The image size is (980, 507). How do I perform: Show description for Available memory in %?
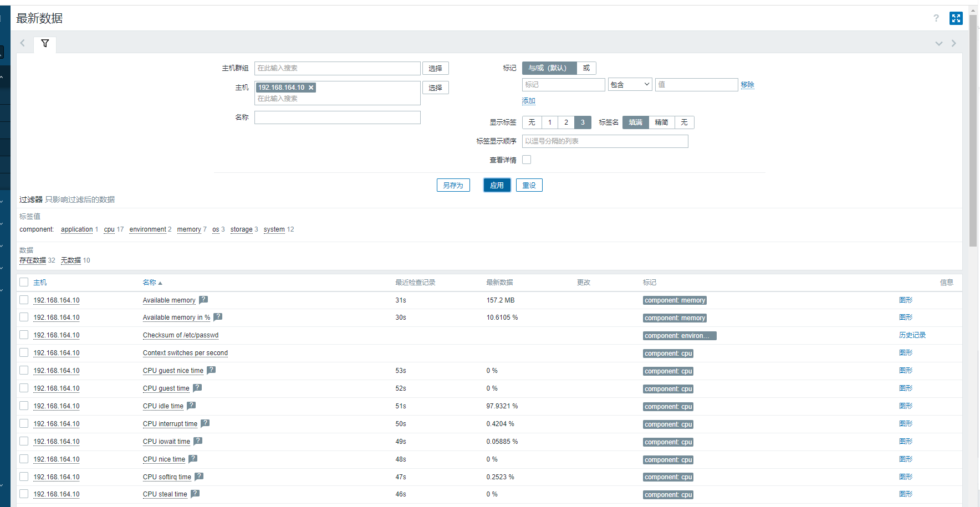[x=218, y=317]
